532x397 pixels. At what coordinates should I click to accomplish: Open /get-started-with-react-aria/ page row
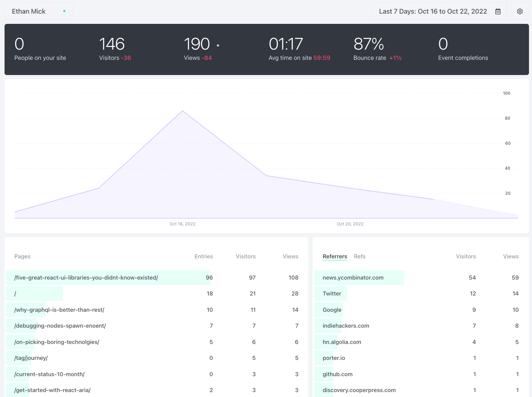point(156,390)
